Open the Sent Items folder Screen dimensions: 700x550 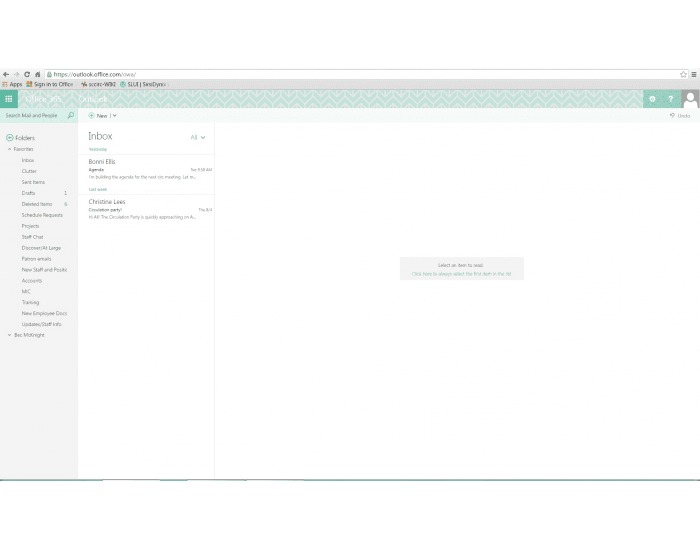[x=33, y=182]
